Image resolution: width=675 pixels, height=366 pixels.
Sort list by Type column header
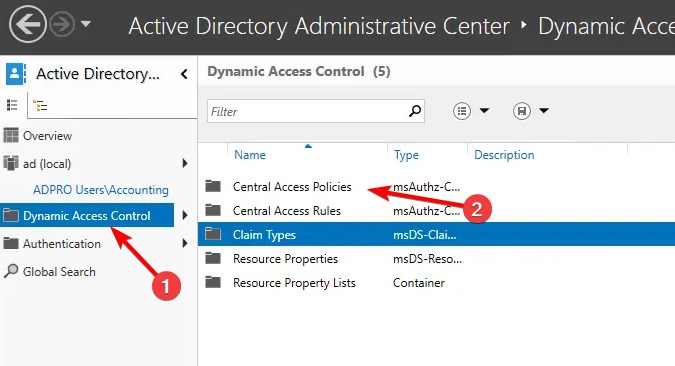point(406,155)
